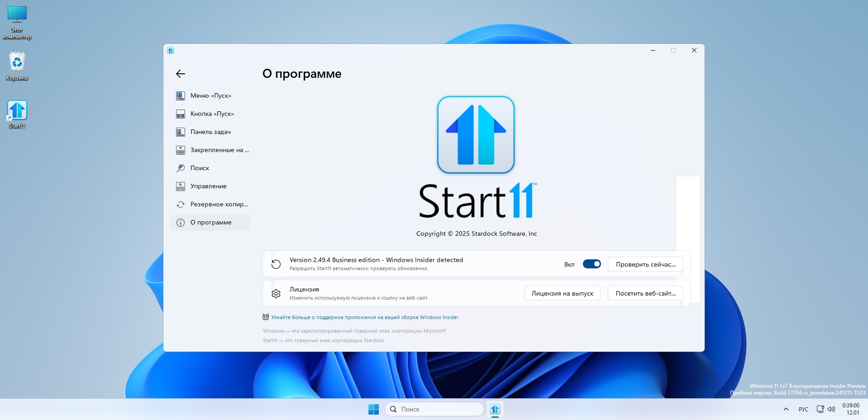
Task: Click the Insider icon beside support link
Action: [x=266, y=317]
